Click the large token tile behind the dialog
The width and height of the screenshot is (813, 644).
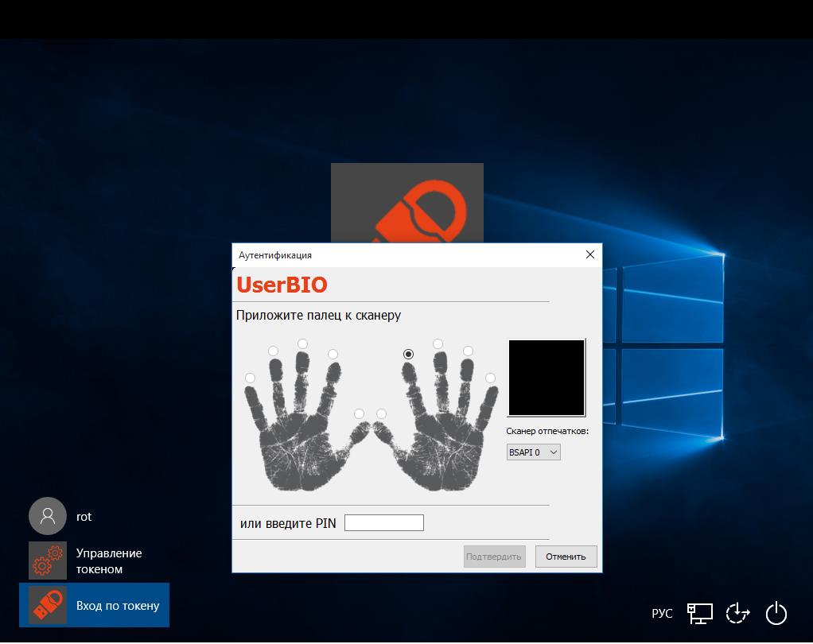pyautogui.click(x=407, y=203)
